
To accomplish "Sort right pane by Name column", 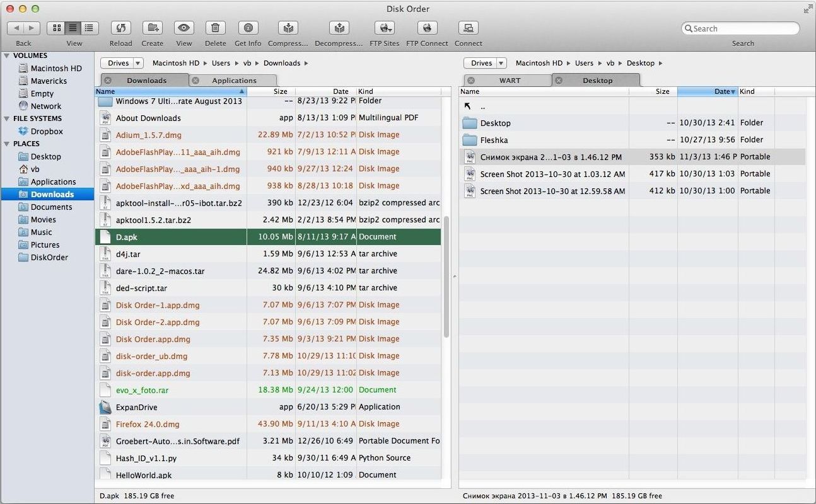I will [x=544, y=91].
